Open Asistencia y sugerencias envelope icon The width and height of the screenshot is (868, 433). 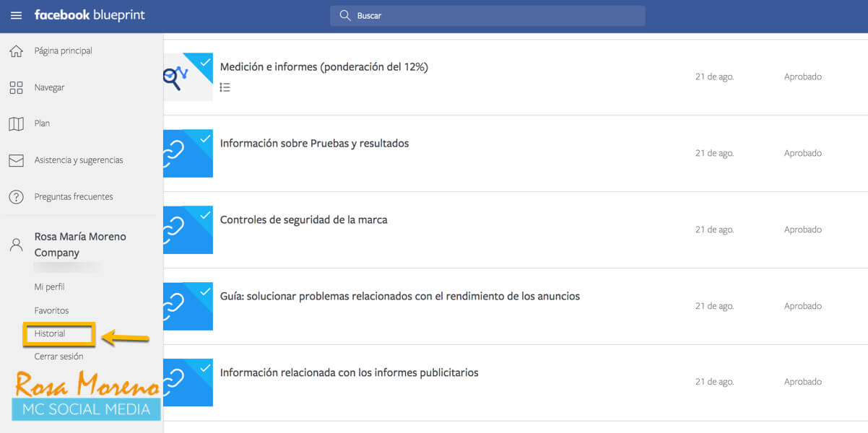16,160
